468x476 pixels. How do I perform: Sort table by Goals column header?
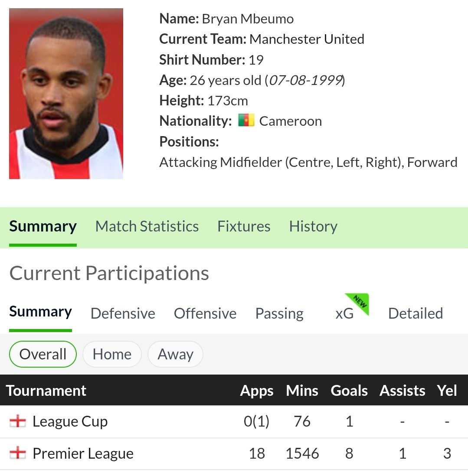(x=349, y=391)
